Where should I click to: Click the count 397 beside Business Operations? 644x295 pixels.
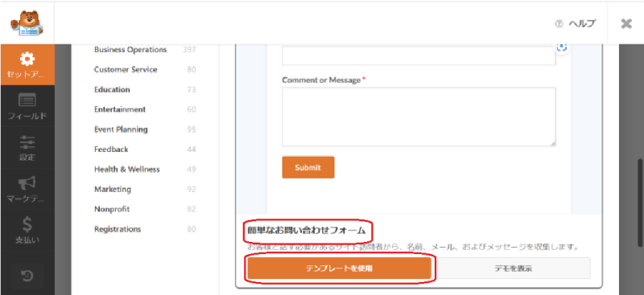coord(189,50)
